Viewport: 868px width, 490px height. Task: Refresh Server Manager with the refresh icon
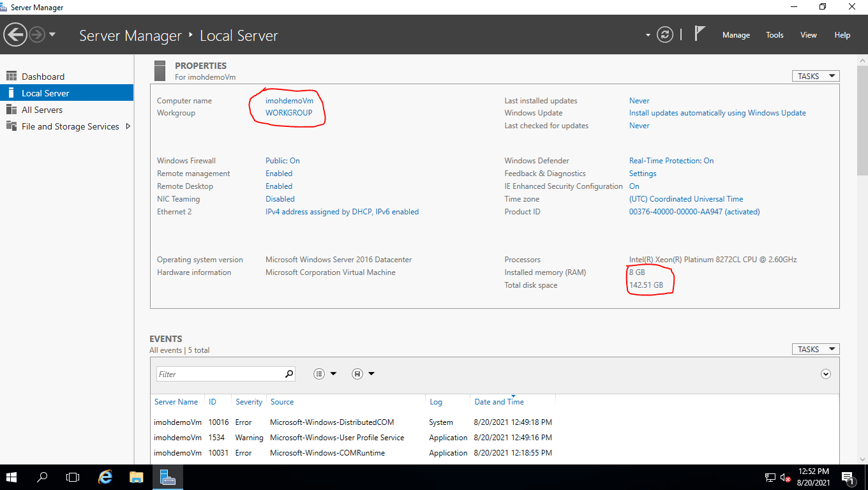(x=665, y=34)
